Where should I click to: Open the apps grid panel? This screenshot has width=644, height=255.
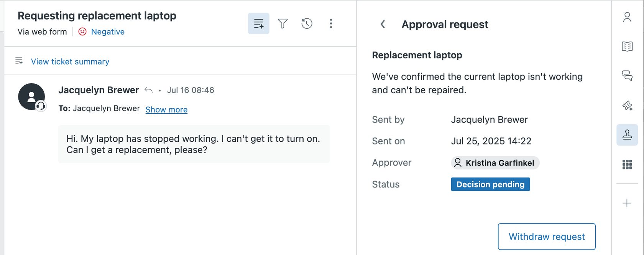(x=627, y=164)
